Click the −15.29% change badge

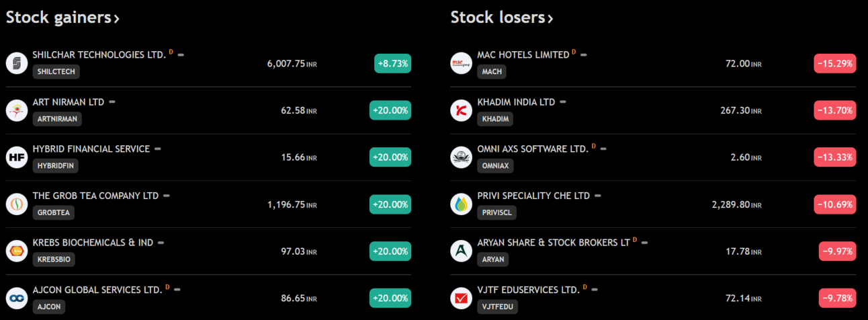coord(835,63)
